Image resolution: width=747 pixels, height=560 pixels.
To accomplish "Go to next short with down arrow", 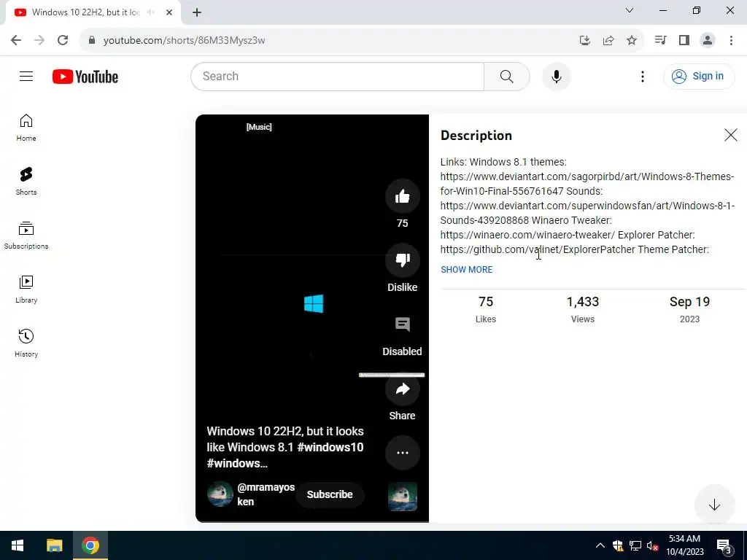I will (713, 505).
